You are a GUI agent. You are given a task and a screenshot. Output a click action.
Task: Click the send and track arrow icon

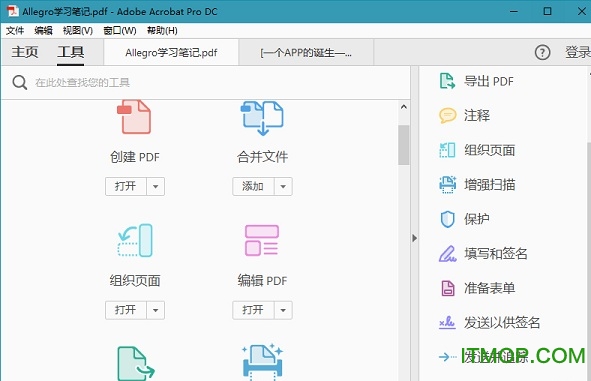[447, 357]
